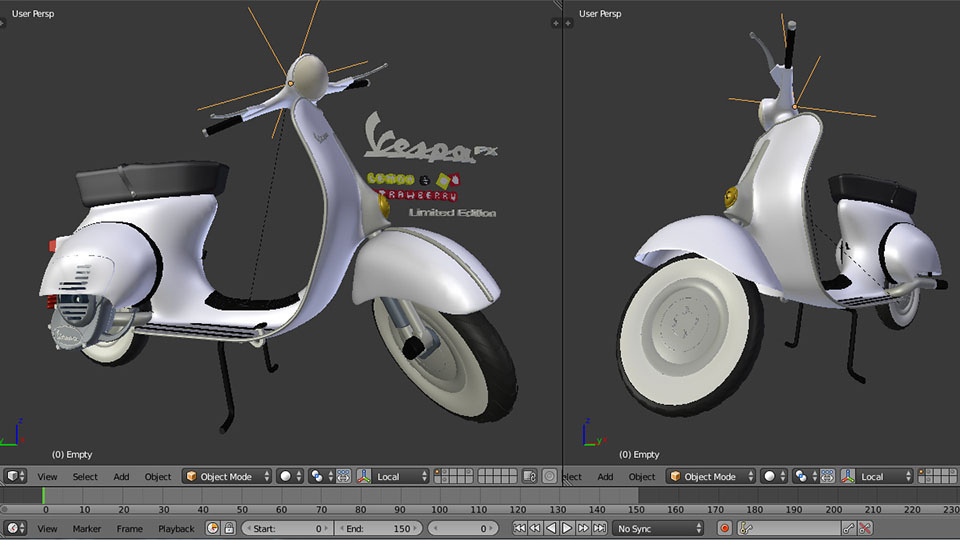960x540 pixels.
Task: Jump to last frame of the timeline
Action: 599,528
